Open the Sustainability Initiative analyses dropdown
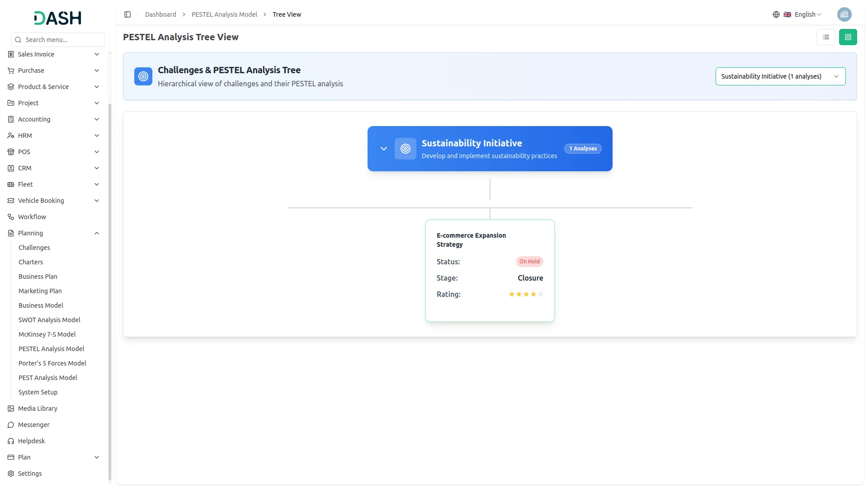The image size is (868, 488). tap(780, 76)
